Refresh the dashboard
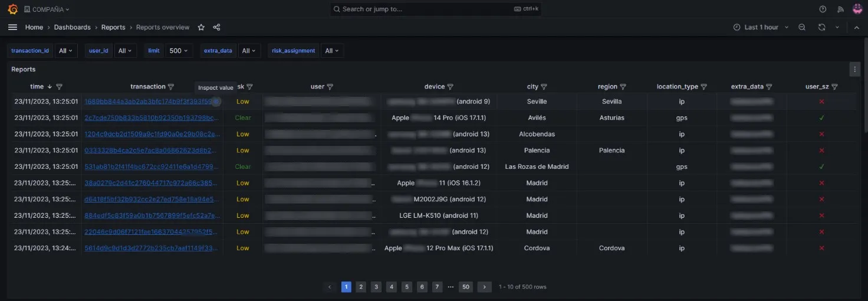Image resolution: width=868 pixels, height=301 pixels. (x=821, y=27)
